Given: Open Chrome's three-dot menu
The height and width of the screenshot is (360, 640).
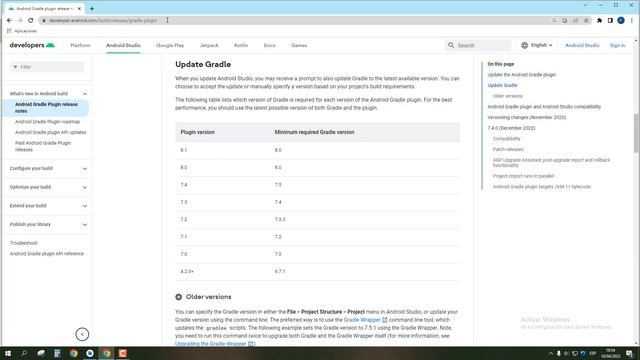Looking at the screenshot, I should (x=632, y=20).
